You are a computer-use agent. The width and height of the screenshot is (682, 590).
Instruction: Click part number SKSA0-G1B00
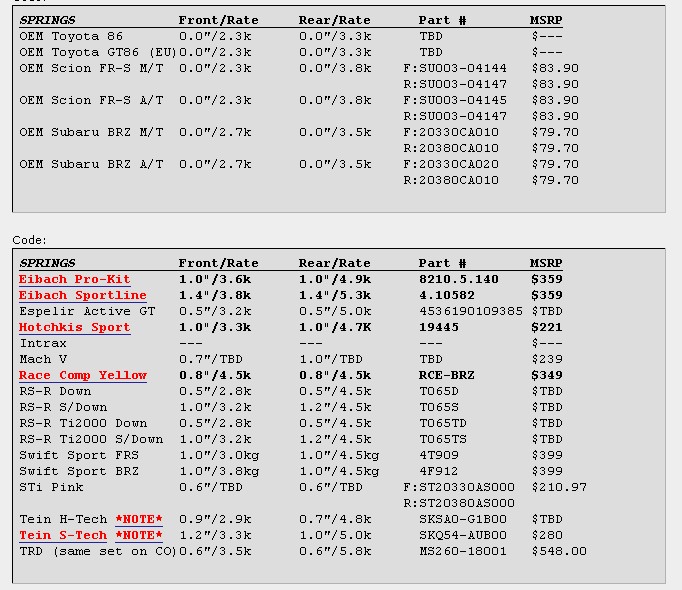463,520
